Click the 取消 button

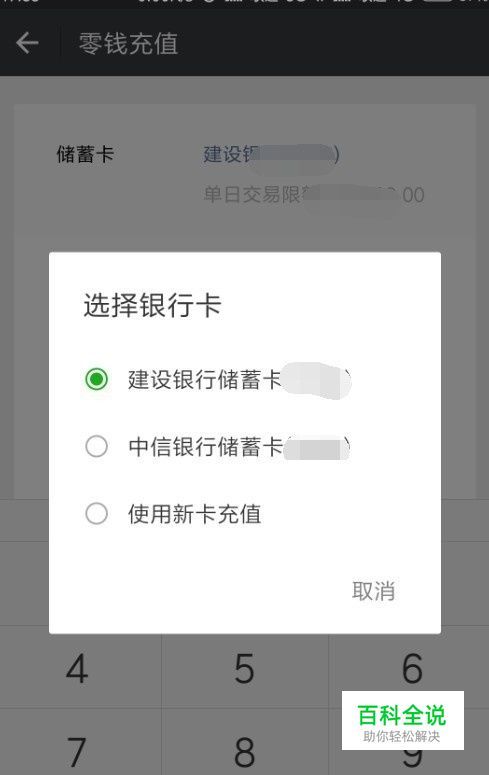[373, 591]
